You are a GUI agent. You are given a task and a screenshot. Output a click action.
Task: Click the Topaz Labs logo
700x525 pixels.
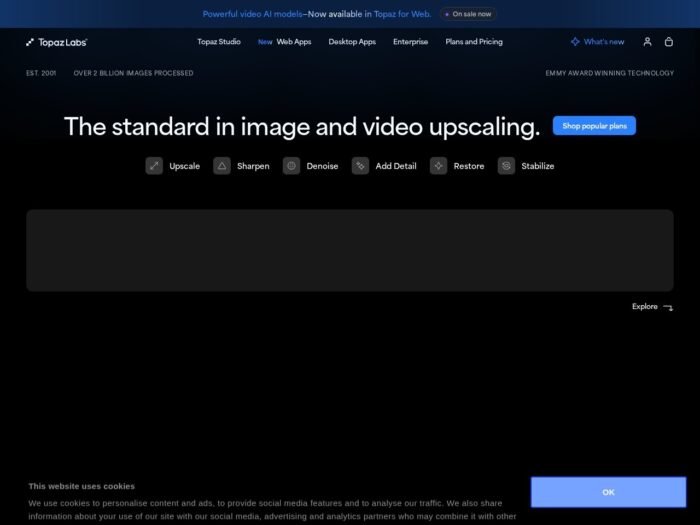coord(56,42)
